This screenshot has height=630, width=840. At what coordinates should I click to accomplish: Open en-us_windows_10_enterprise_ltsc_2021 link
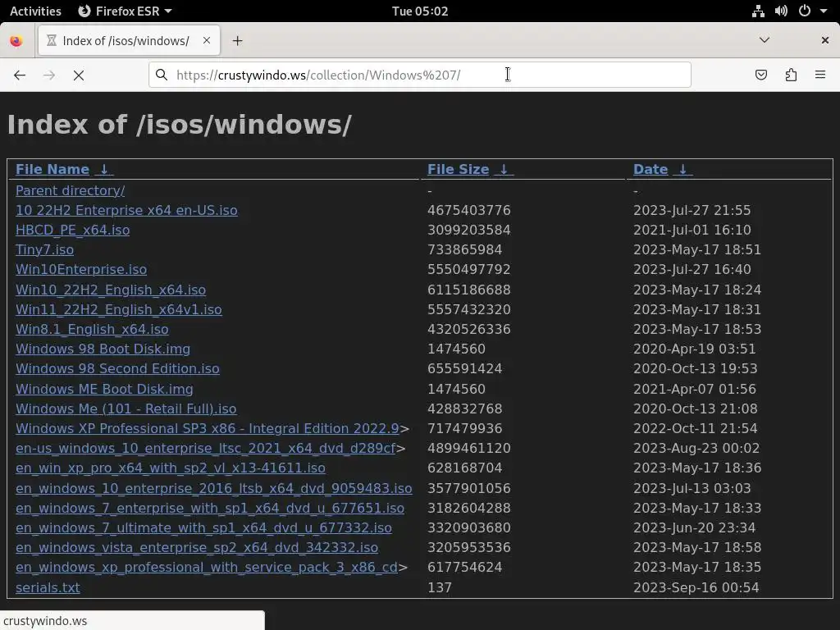(x=206, y=448)
